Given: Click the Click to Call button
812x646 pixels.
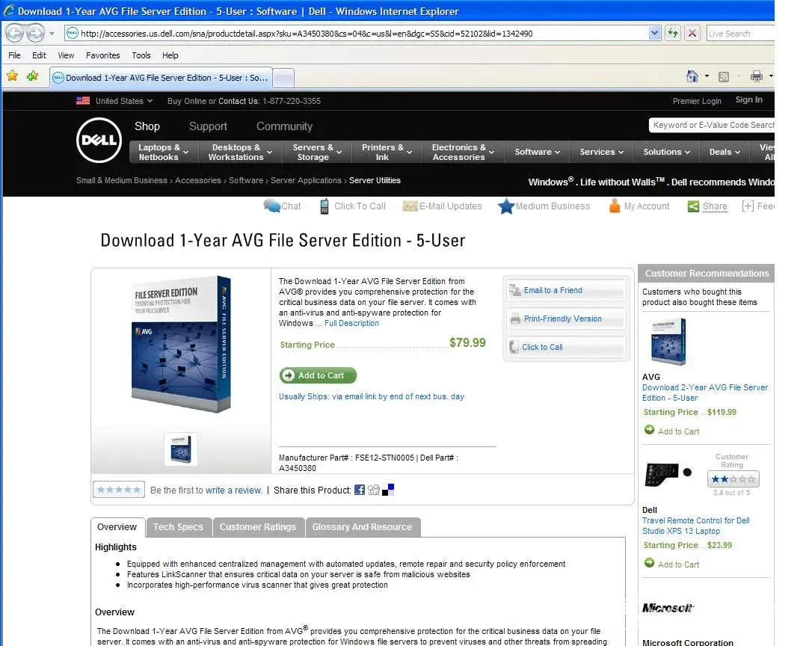Looking at the screenshot, I should click(x=565, y=347).
